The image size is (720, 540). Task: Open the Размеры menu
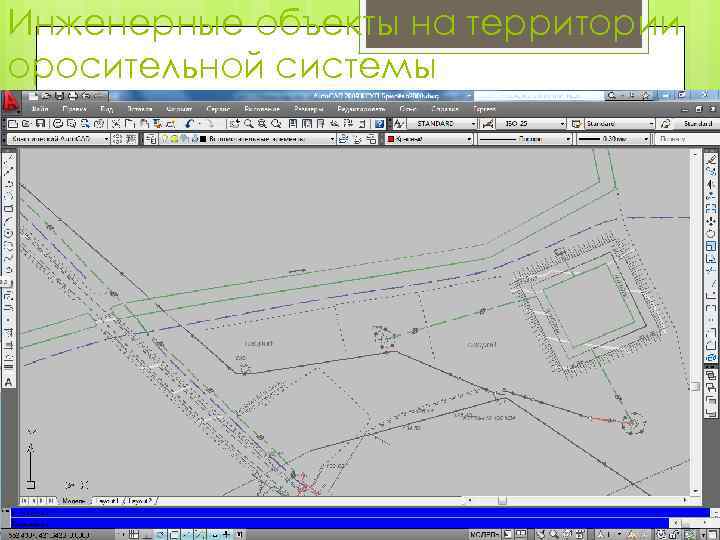click(309, 109)
